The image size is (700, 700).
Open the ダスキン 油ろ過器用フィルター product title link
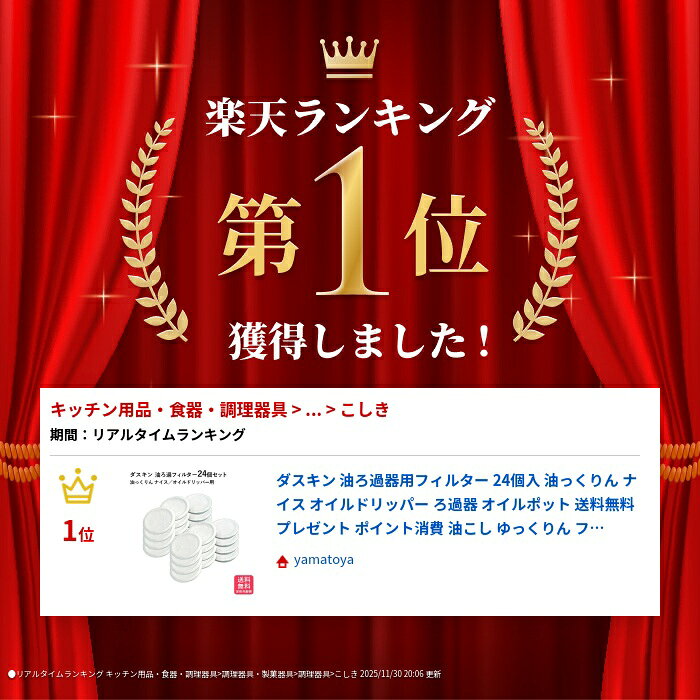pyautogui.click(x=455, y=504)
